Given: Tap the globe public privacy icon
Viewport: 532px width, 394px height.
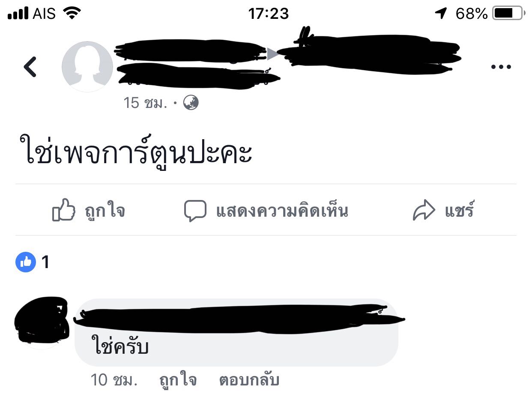Looking at the screenshot, I should pyautogui.click(x=191, y=103).
